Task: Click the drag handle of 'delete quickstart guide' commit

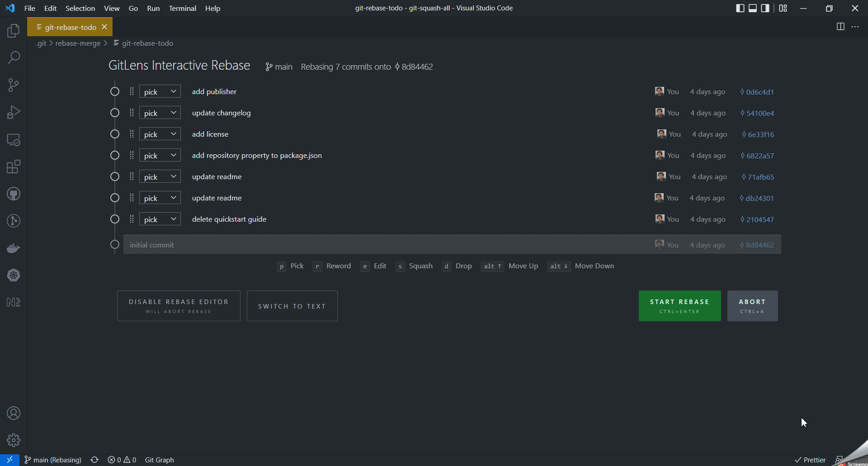Action: coord(132,219)
